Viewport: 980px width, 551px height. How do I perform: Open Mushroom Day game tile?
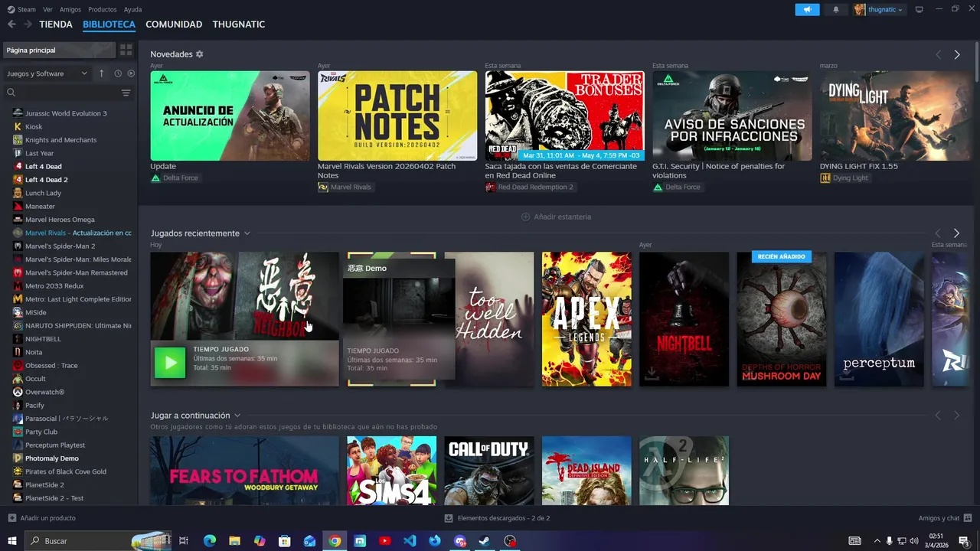pos(782,319)
